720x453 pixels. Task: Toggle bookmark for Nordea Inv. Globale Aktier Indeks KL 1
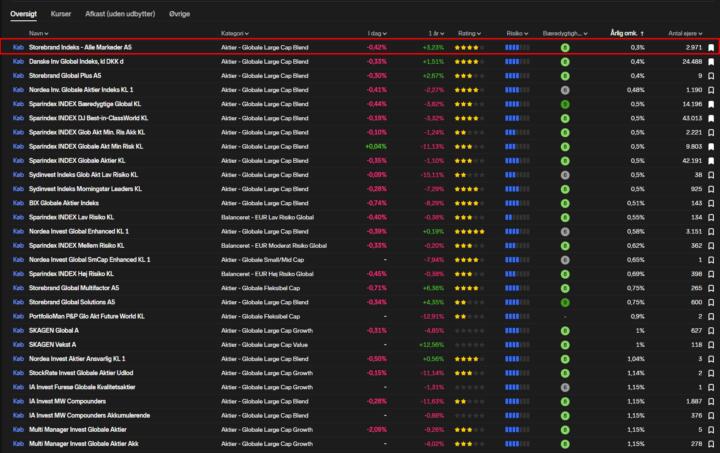tap(711, 90)
